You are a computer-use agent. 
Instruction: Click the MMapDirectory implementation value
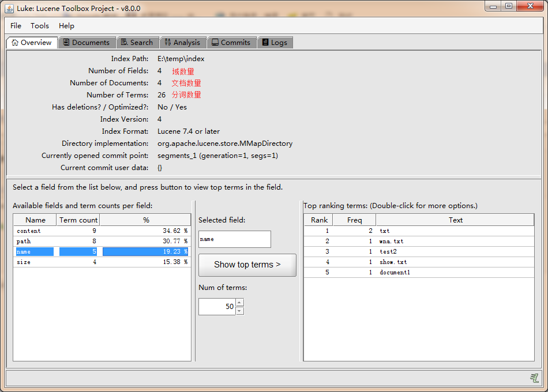coord(225,144)
